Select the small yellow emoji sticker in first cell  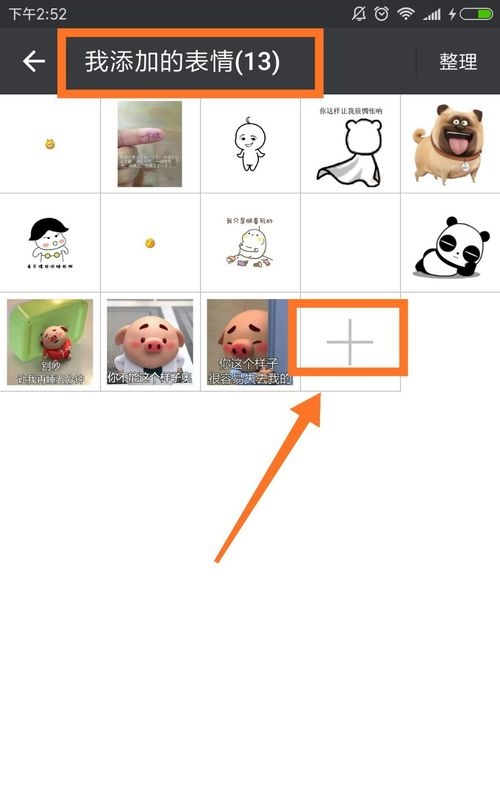(49, 144)
